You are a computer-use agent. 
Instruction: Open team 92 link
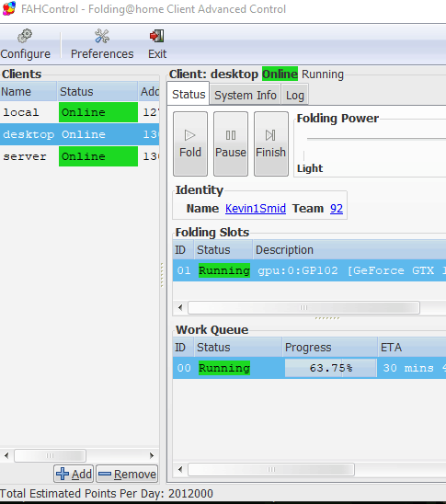(x=337, y=208)
